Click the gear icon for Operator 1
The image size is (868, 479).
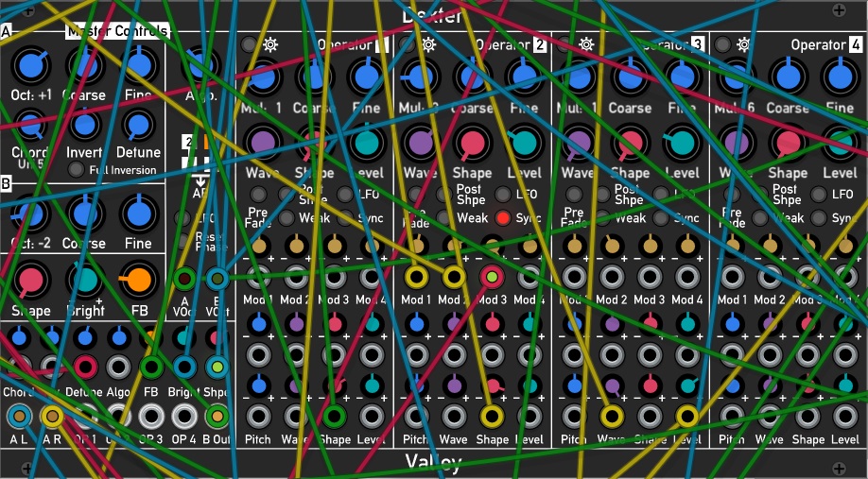(x=270, y=44)
